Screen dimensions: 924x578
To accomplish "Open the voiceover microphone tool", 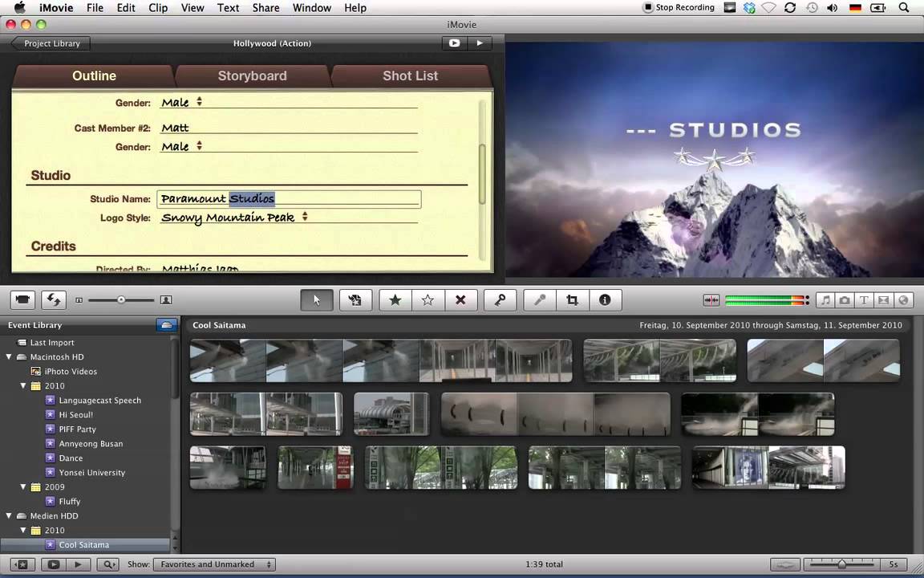I will (x=539, y=300).
